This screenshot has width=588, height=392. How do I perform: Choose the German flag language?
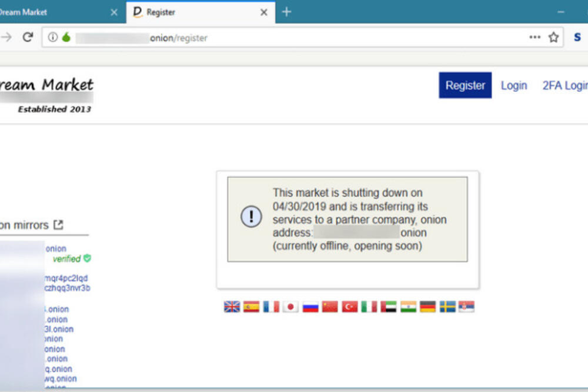(427, 307)
